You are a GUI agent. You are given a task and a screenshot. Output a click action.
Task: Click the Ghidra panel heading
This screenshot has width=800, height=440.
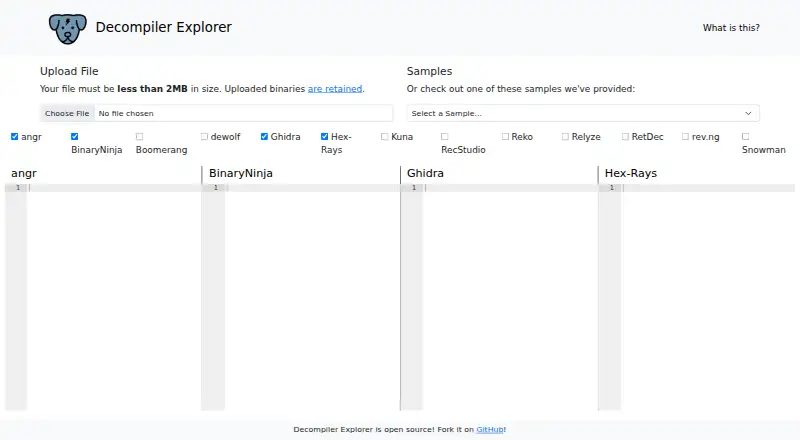pos(425,174)
